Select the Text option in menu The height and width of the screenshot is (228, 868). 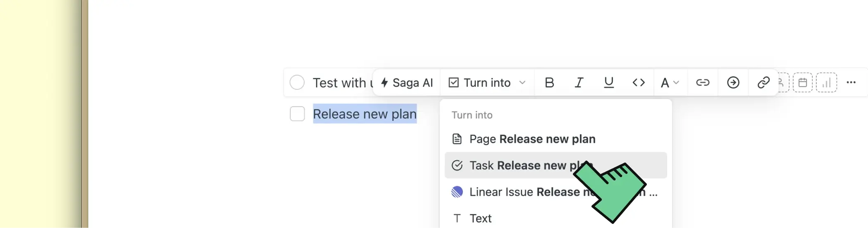point(480,218)
